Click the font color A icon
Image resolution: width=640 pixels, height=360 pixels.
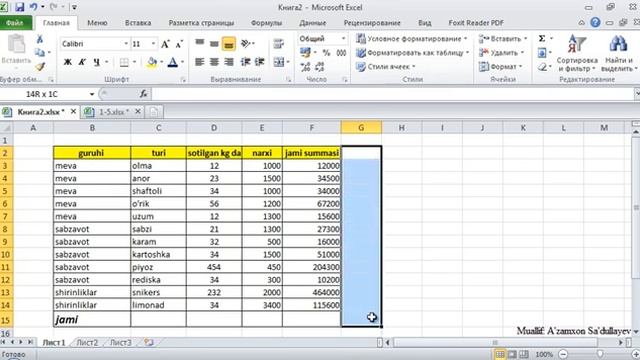pyautogui.click(x=173, y=62)
